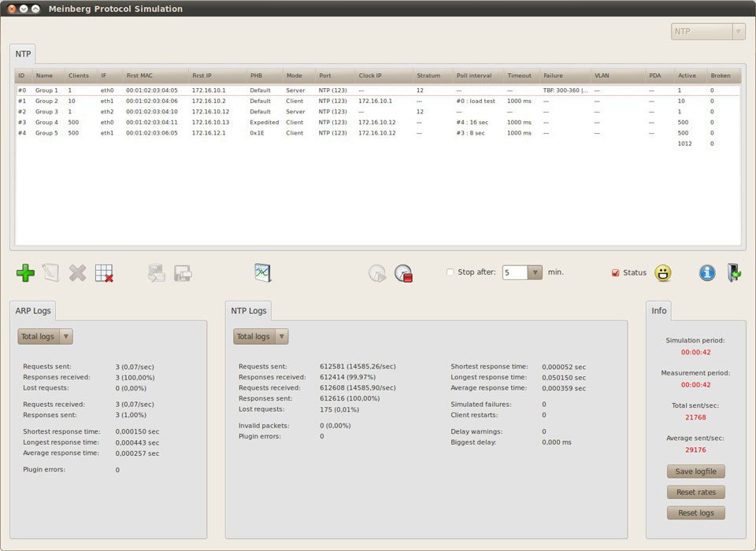Open the blue info icon

point(707,272)
